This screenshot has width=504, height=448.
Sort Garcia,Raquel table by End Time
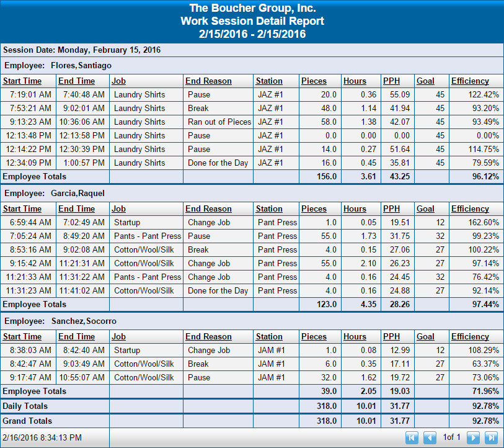[76, 209]
